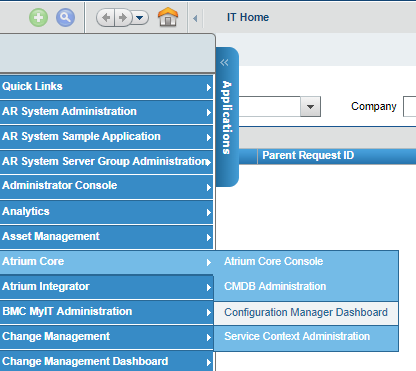Open the dropdown left of Company
The width and height of the screenshot is (416, 371).
[310, 107]
